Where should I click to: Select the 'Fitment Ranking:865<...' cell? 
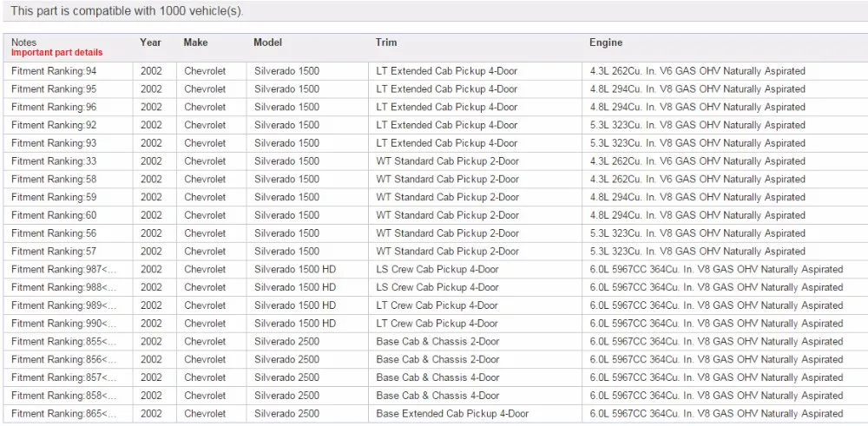(68, 414)
